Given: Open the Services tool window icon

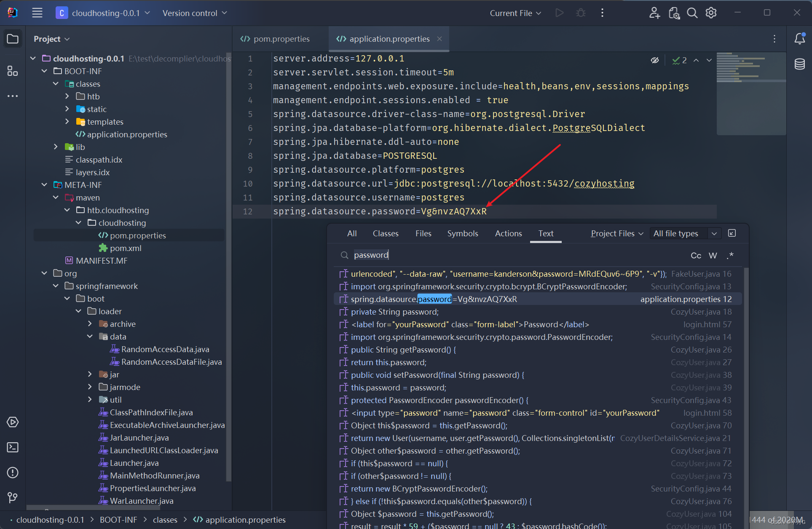Looking at the screenshot, I should 13,422.
